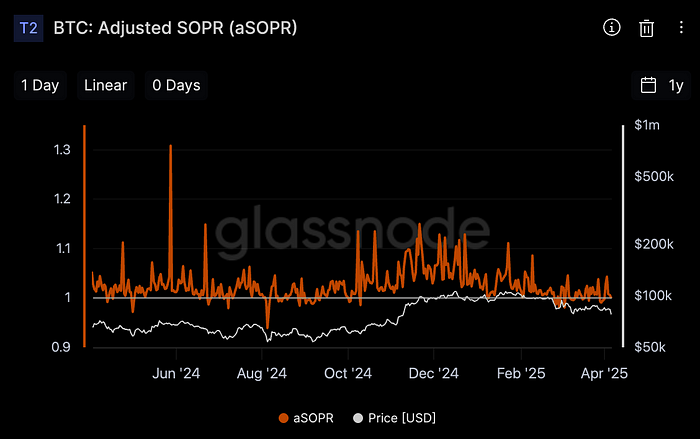Click the orange aSOPR legend dot

click(283, 418)
